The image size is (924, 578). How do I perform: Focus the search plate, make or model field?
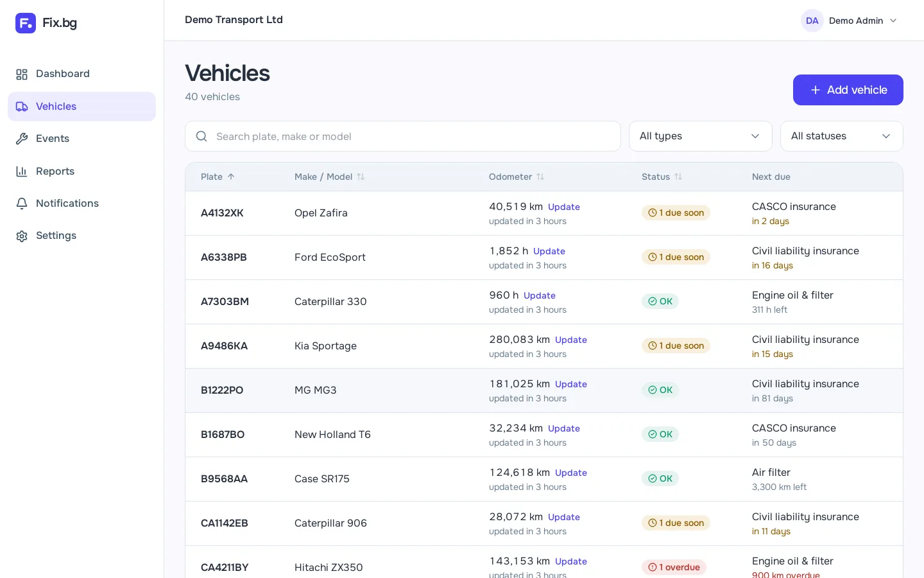(x=403, y=136)
